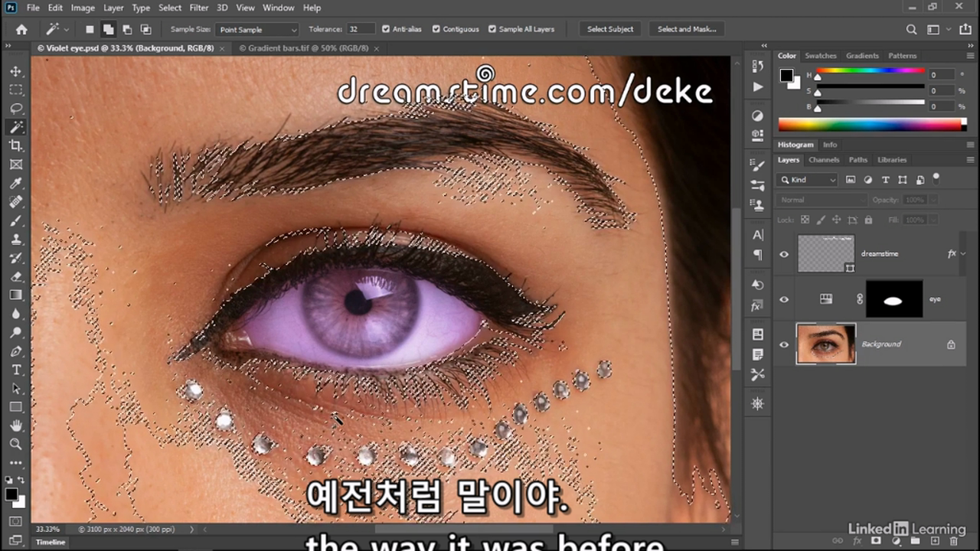
Task: Select the Zoom tool
Action: click(16, 444)
